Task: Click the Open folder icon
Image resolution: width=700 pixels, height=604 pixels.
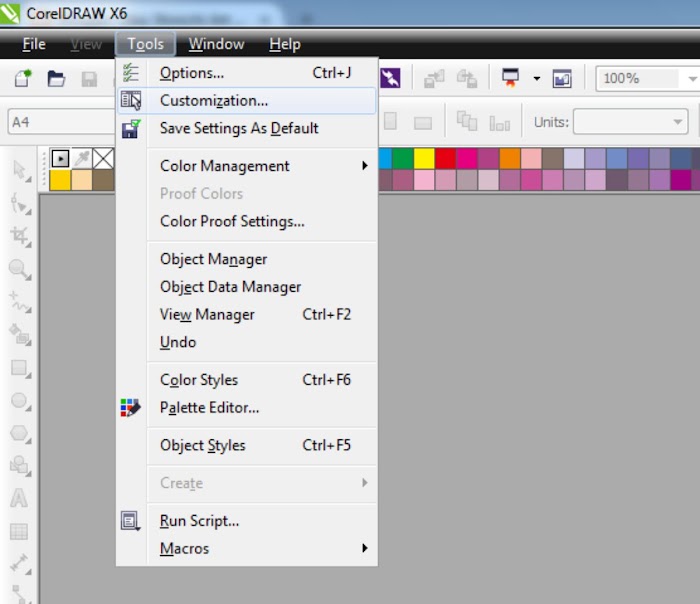Action: 56,79
